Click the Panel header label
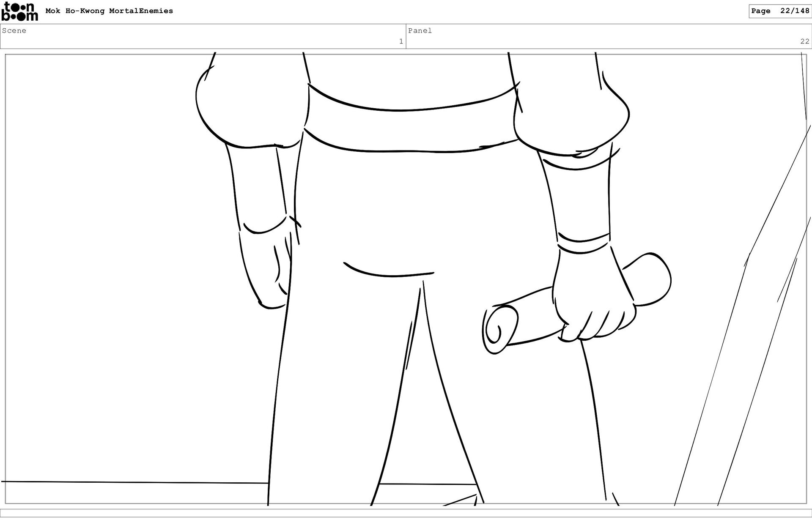 tap(420, 30)
